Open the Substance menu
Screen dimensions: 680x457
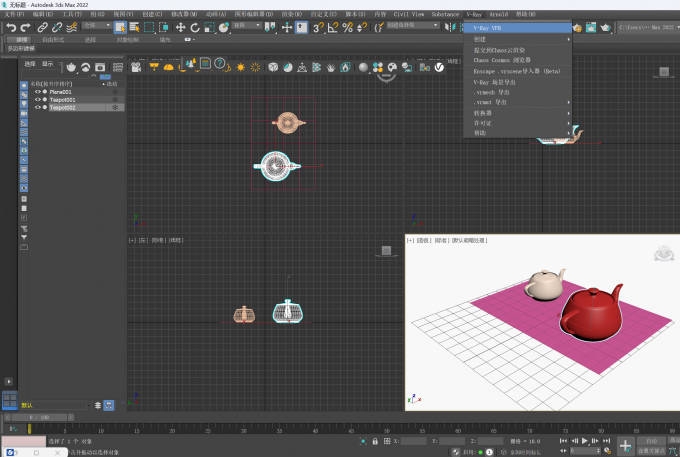tap(445, 14)
